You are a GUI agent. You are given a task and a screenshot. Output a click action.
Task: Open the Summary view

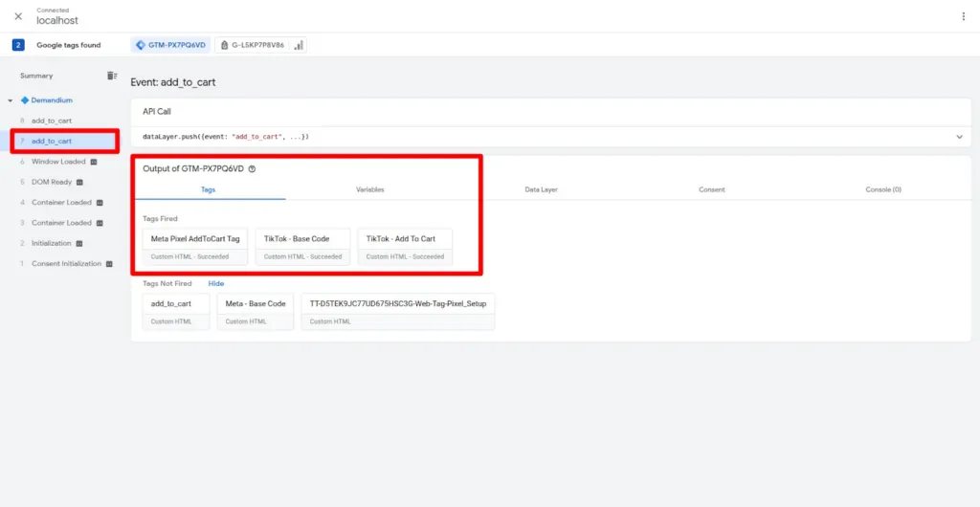pos(36,76)
